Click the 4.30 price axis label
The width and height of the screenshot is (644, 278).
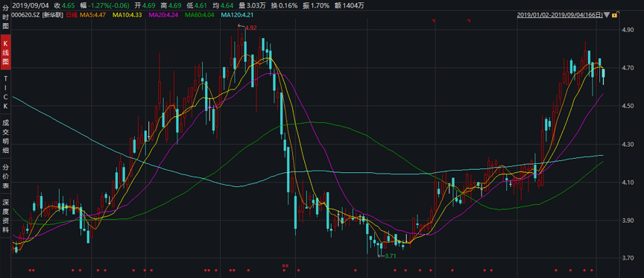coord(628,144)
